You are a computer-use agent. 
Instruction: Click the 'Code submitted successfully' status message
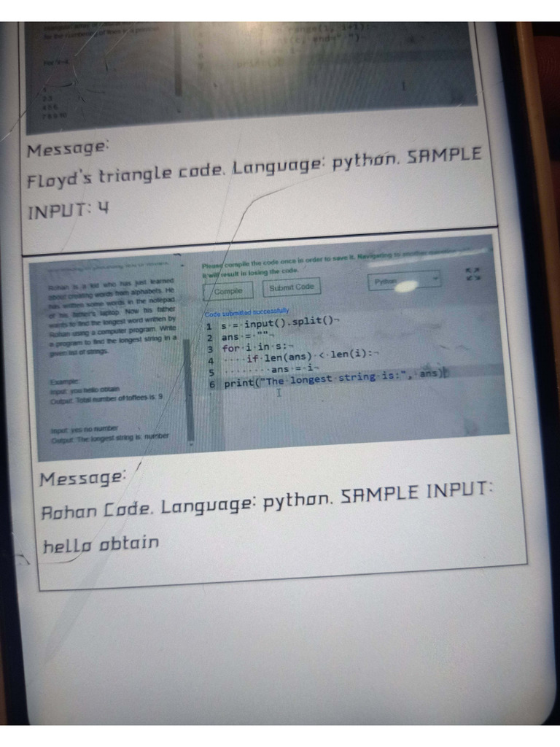(x=246, y=312)
